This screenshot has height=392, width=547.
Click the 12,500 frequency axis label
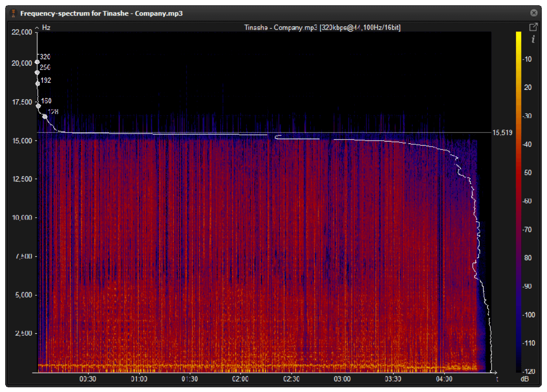click(22, 179)
